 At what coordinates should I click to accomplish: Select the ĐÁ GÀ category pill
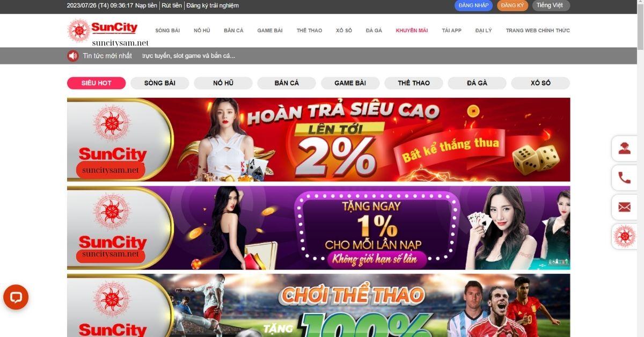[477, 83]
